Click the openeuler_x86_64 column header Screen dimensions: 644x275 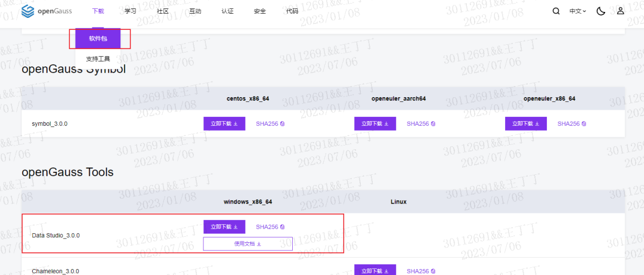click(549, 98)
